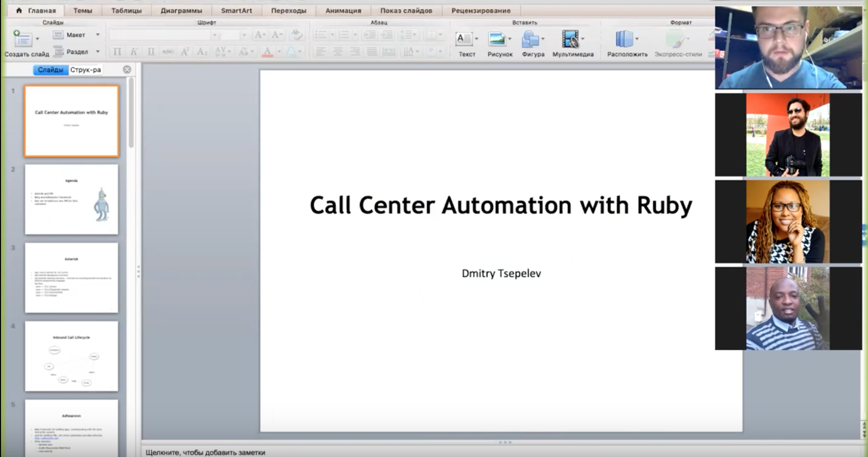This screenshot has width=868, height=457.
Task: Go to the Переходы tab
Action: (x=289, y=10)
